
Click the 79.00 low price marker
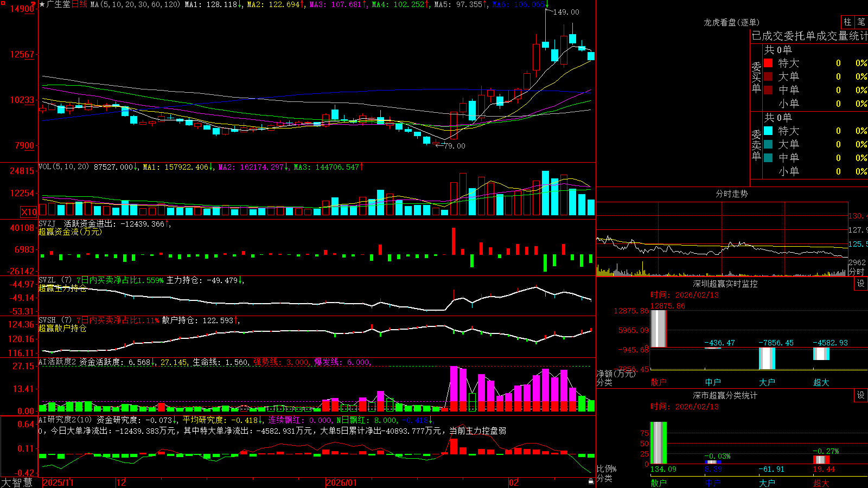tap(455, 146)
